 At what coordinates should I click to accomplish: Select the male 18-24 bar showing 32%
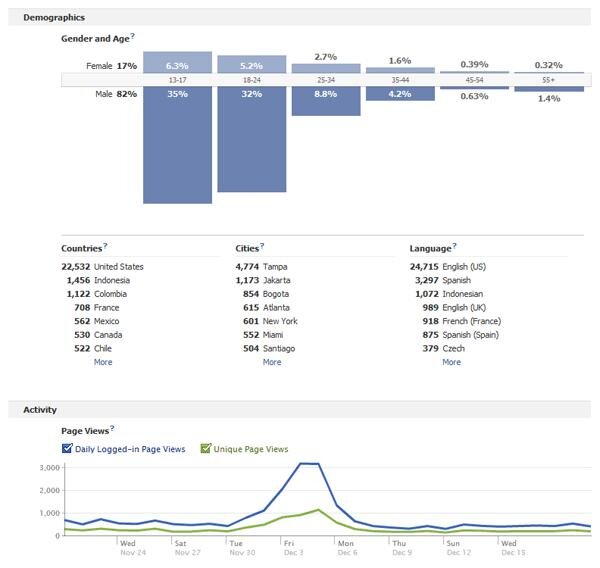coord(252,139)
